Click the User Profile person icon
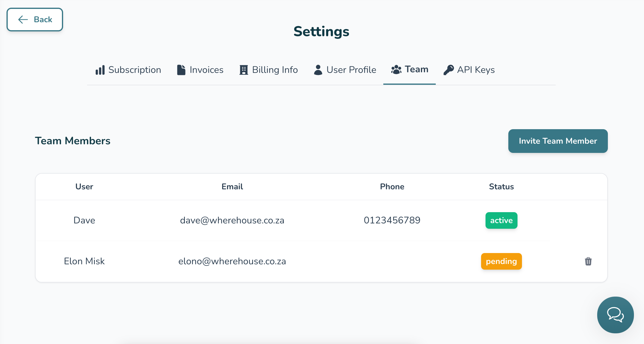Screen dimensions: 644x344 click(x=318, y=70)
